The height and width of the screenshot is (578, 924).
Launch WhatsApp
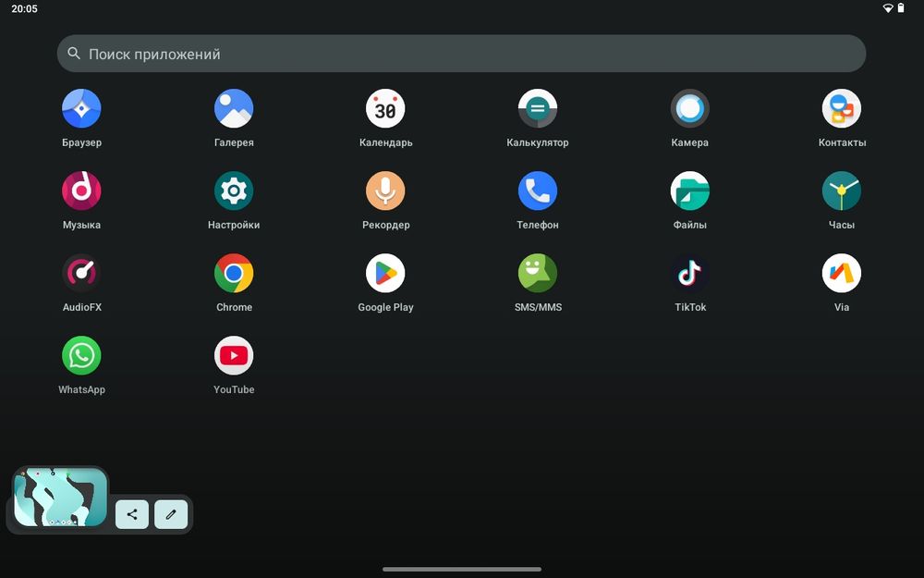pyautogui.click(x=81, y=356)
